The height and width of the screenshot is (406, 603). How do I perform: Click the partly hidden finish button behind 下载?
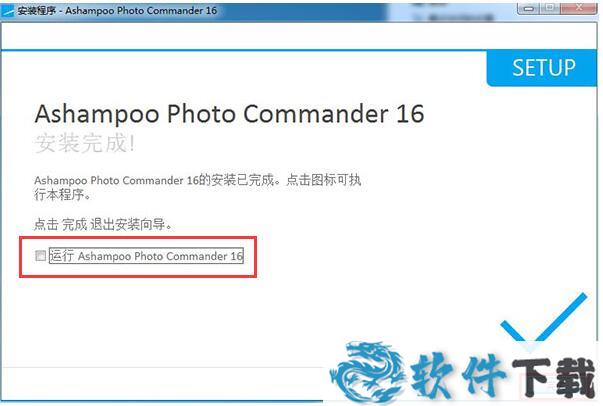point(556,384)
